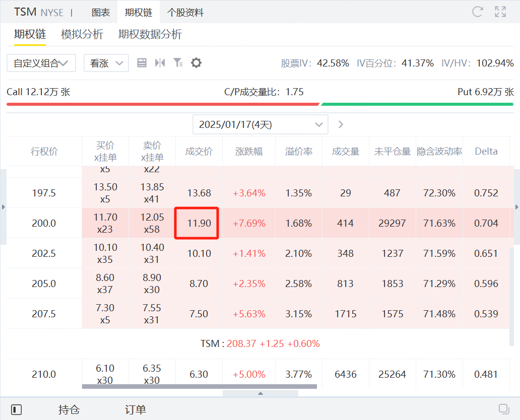Click implied volatility 71.48%

439,314
